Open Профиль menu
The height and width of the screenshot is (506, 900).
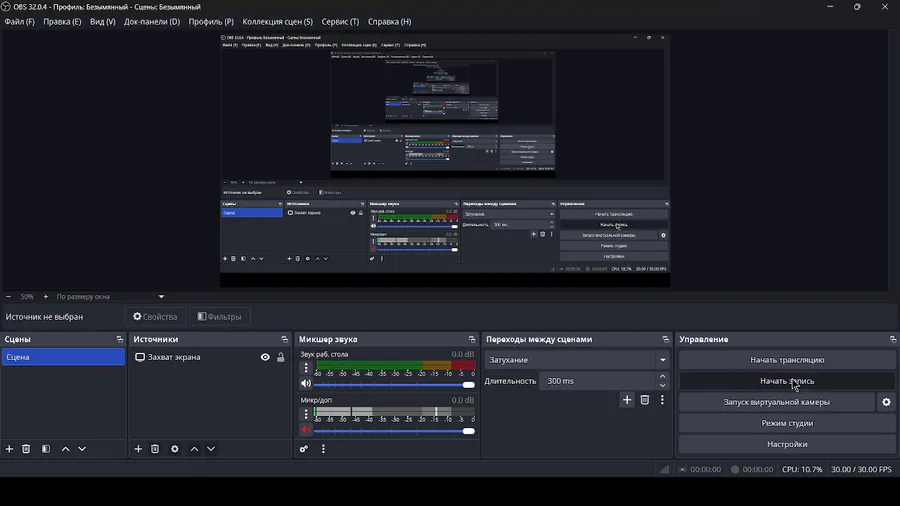pyautogui.click(x=211, y=22)
